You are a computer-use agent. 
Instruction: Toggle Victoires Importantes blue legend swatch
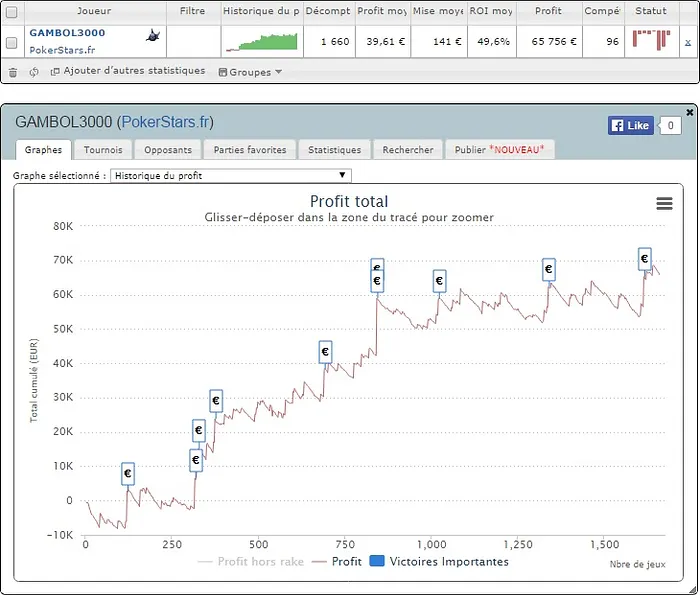pos(378,562)
